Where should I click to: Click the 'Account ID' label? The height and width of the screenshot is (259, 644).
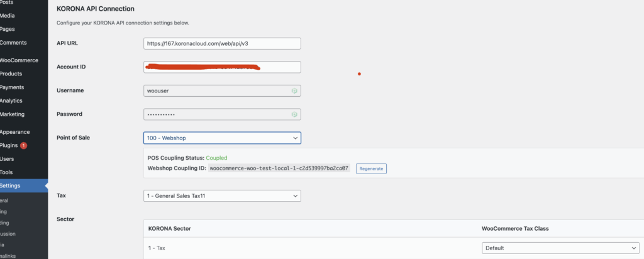point(71,67)
